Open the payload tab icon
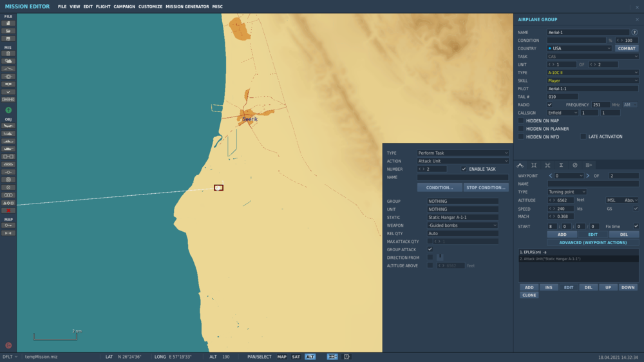The image size is (644, 362). click(534, 165)
